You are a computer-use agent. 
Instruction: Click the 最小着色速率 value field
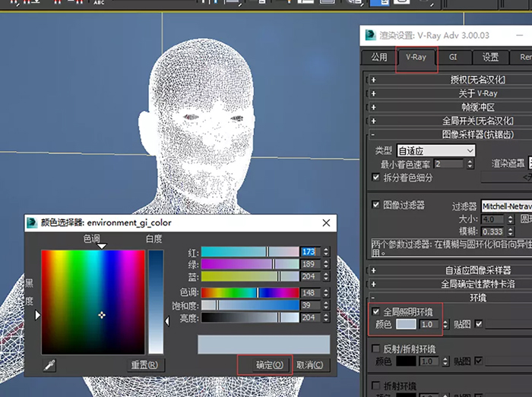click(x=448, y=164)
